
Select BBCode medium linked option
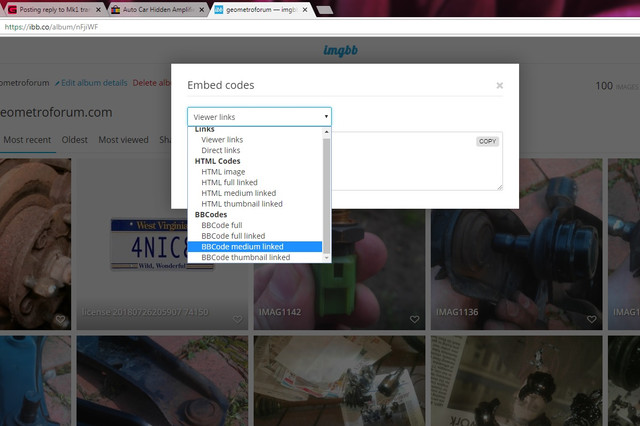pyautogui.click(x=255, y=246)
